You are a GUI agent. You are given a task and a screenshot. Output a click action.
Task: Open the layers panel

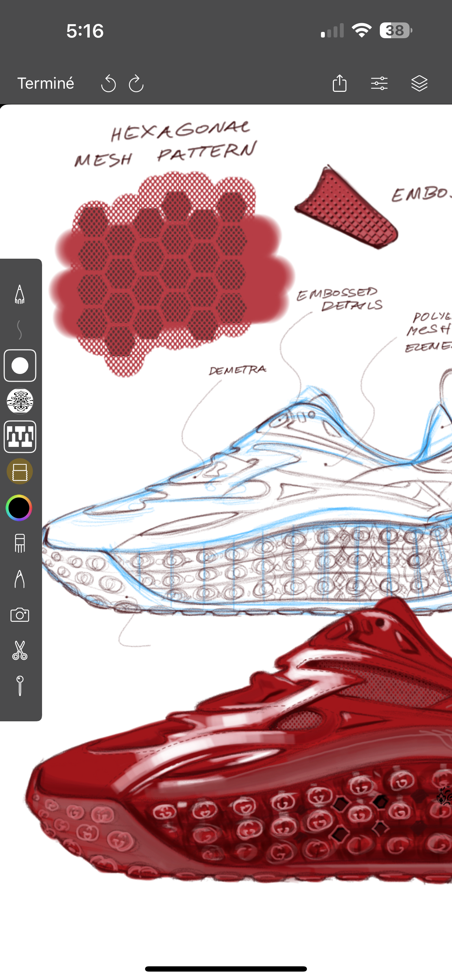click(419, 83)
